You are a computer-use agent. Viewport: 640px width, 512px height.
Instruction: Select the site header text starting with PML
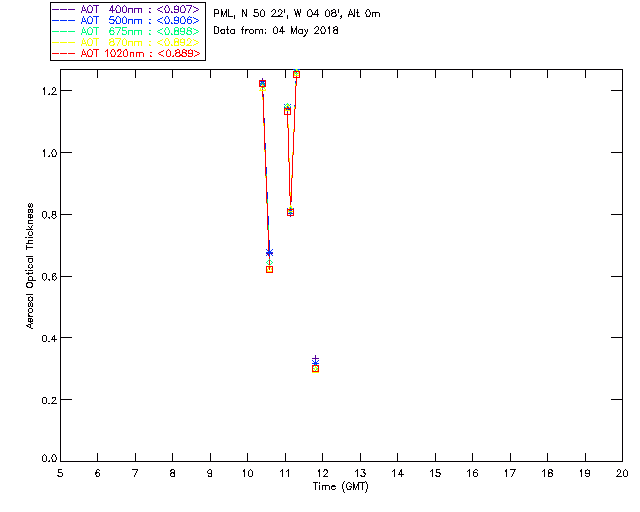coord(297,14)
